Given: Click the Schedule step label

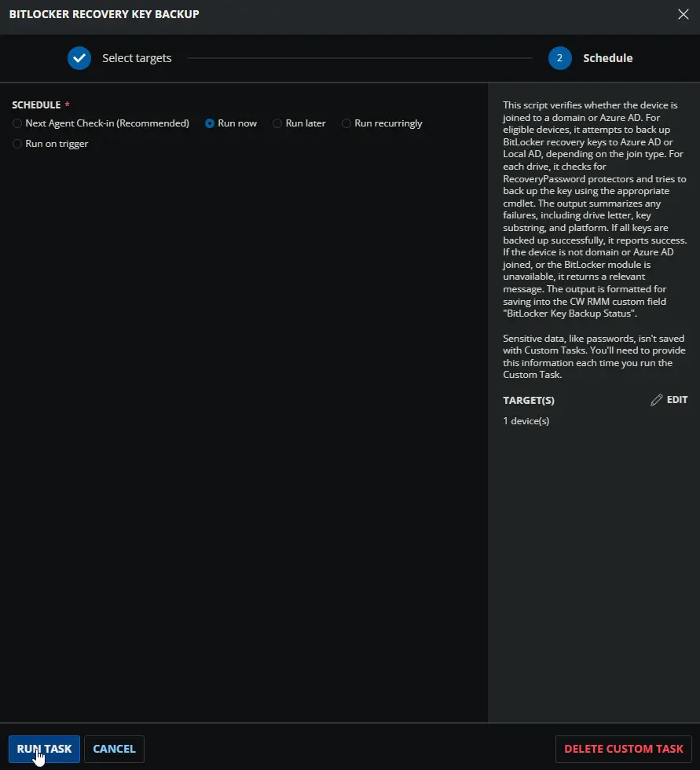Looking at the screenshot, I should click(607, 58).
